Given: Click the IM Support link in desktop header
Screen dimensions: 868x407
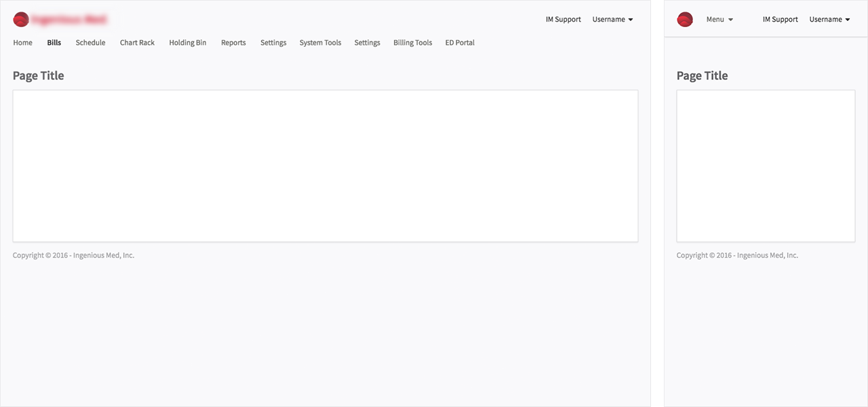Looking at the screenshot, I should pyautogui.click(x=563, y=19).
